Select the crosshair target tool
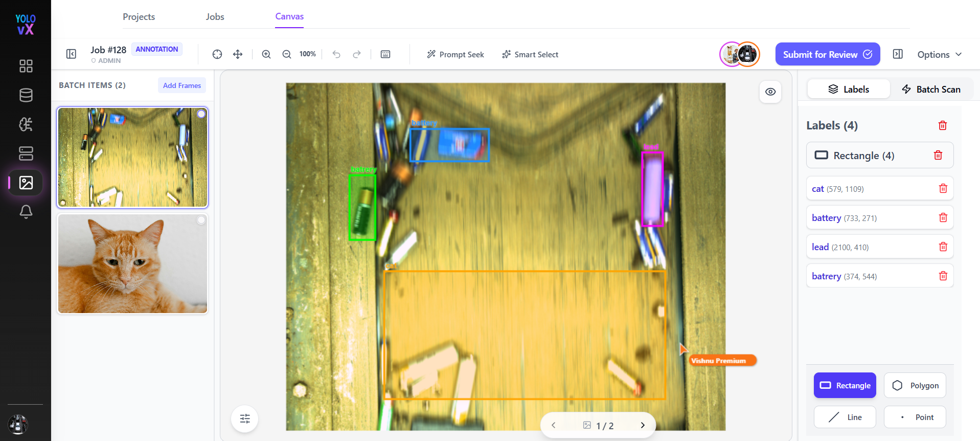 (x=217, y=54)
